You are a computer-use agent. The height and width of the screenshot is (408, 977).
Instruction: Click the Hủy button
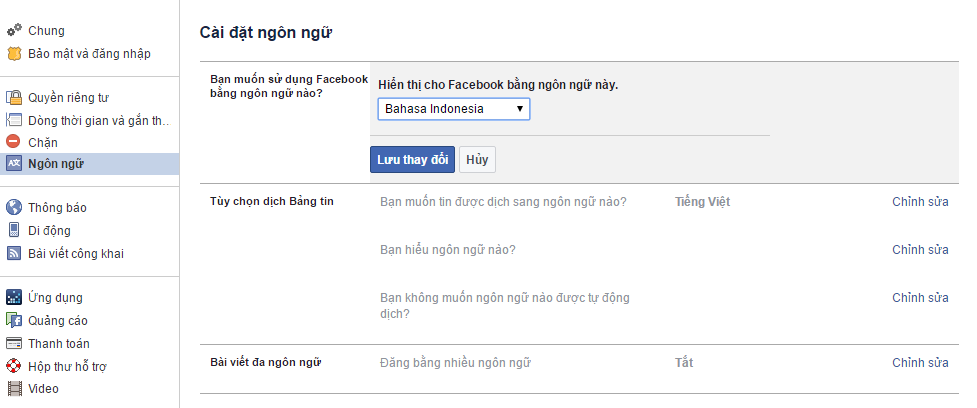click(477, 159)
